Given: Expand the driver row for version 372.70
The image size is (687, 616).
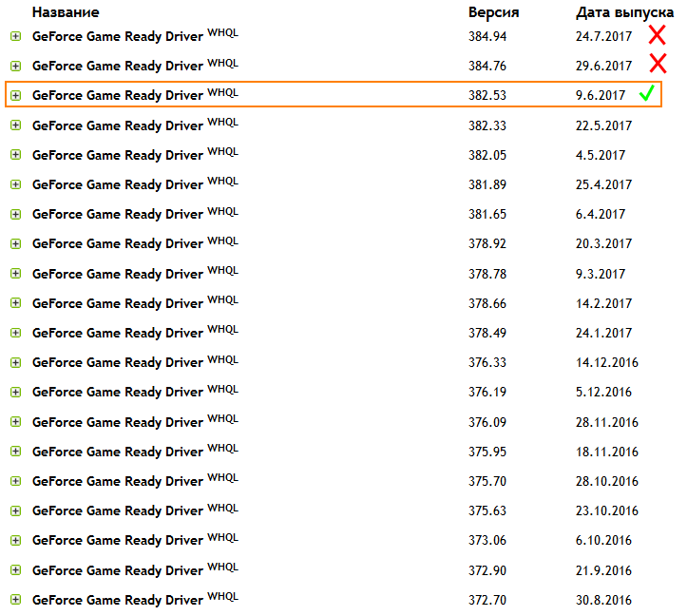Looking at the screenshot, I should (x=16, y=599).
